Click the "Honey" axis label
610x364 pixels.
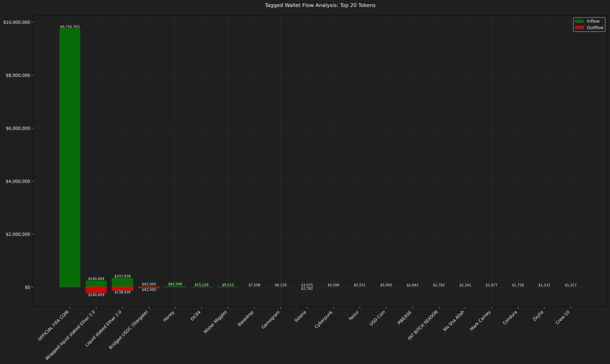pos(169,316)
